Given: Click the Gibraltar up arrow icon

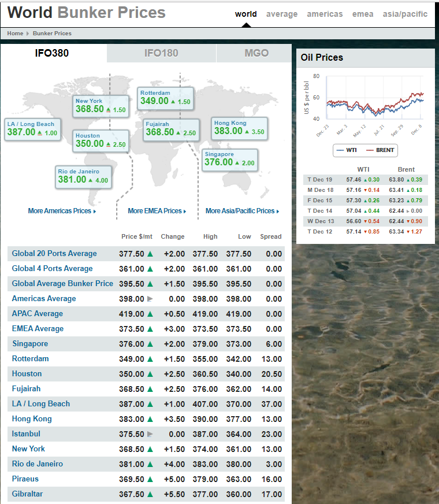Looking at the screenshot, I should [150, 494].
